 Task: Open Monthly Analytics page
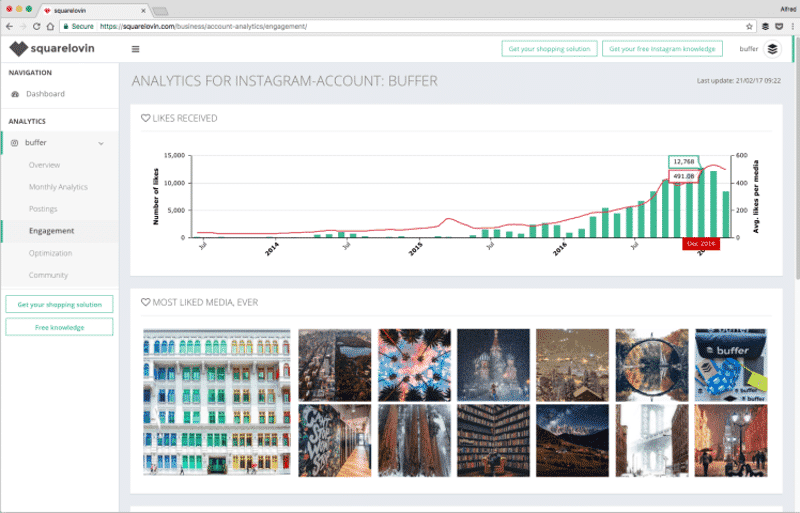tap(58, 187)
